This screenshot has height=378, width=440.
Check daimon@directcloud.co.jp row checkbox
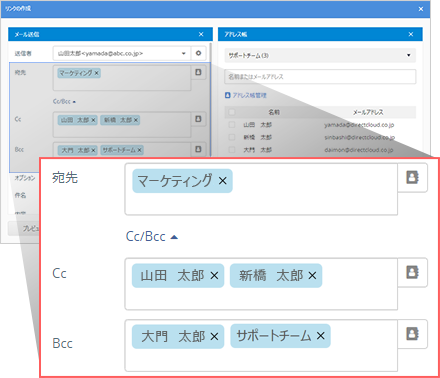click(x=231, y=150)
